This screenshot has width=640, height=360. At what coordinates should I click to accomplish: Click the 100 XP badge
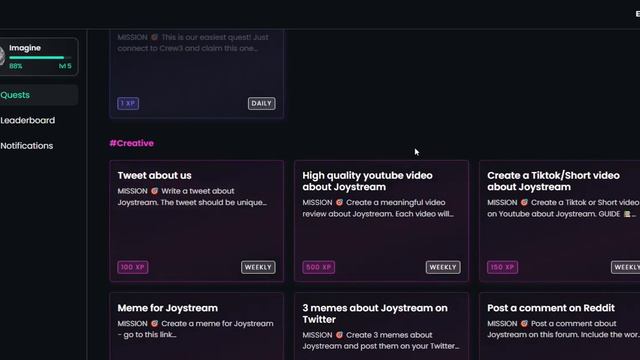coord(133,267)
